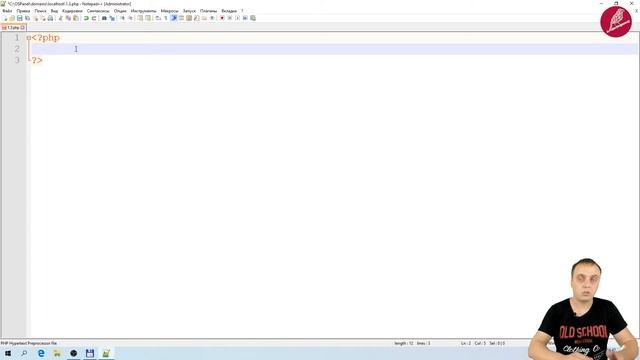Toggle Show All Characters pilcrow icon
Screen dimensions: 640x360
tap(165, 18)
